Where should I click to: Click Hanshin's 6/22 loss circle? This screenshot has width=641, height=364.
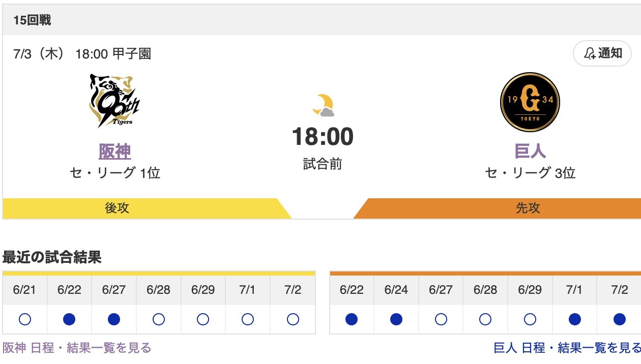click(x=70, y=319)
